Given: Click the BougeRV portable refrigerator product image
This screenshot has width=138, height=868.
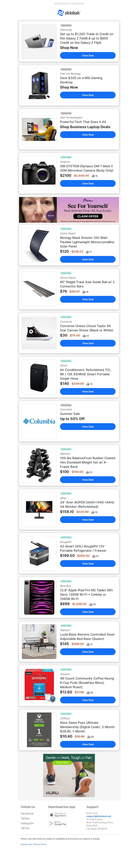Looking at the screenshot, I should pyautogui.click(x=39, y=553).
